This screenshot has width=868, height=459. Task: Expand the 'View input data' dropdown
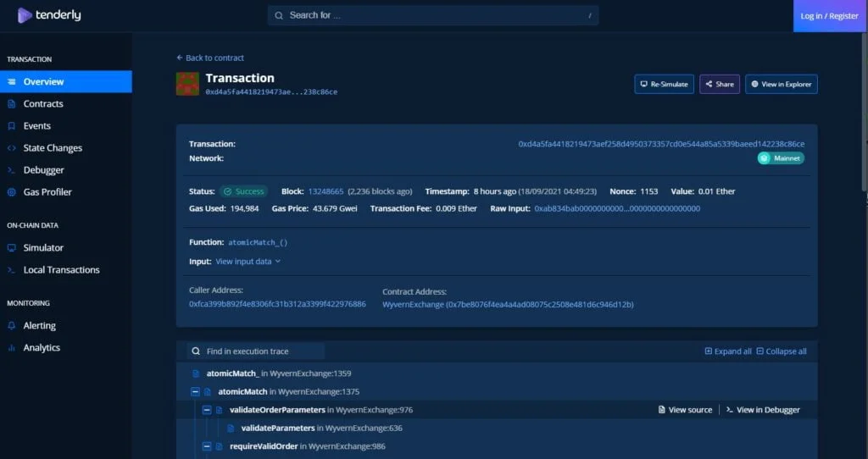248,261
